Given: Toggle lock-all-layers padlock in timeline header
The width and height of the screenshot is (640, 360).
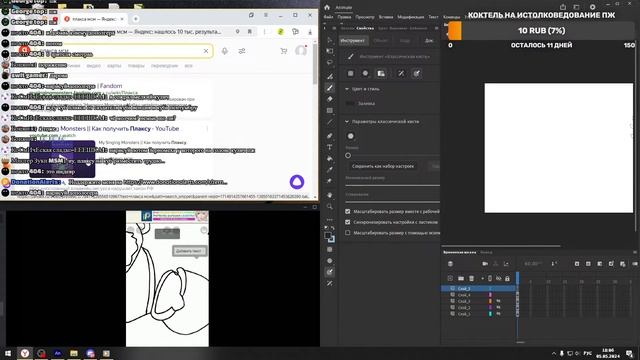Looking at the screenshot, I should tap(507, 278).
